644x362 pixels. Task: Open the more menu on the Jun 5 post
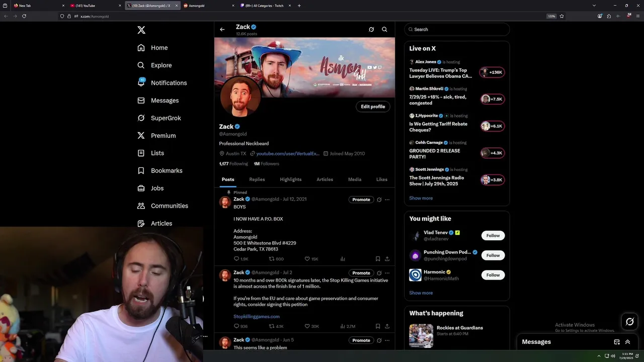tap(387, 340)
